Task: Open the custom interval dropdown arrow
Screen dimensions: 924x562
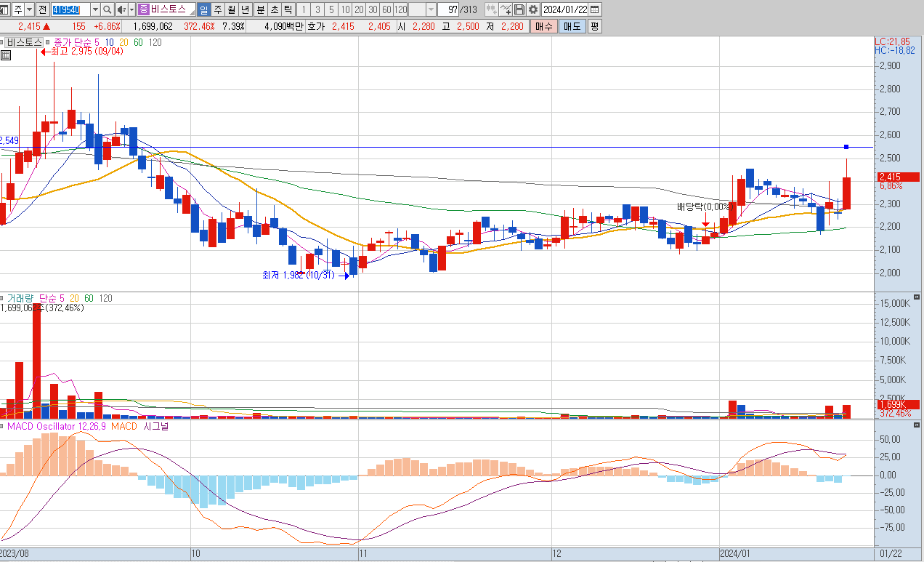Action: tap(431, 9)
